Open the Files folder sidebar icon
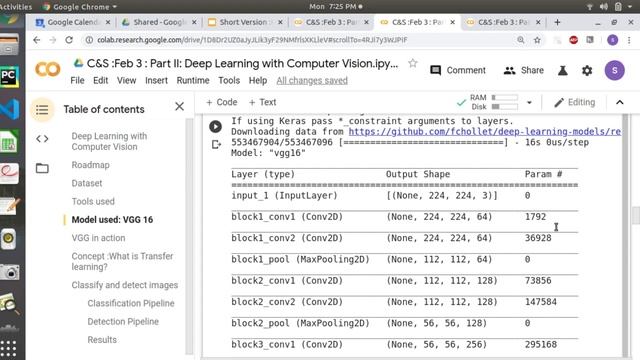The width and height of the screenshot is (640, 360). click(x=42, y=168)
